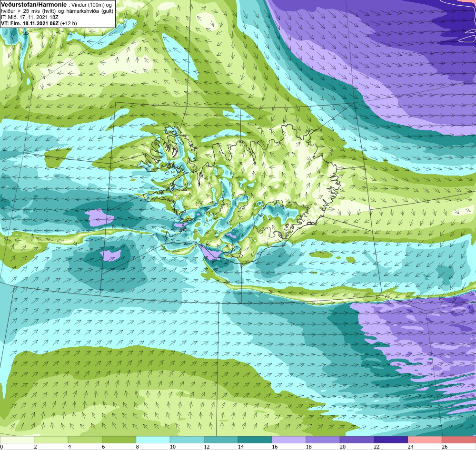Select the light lavender 16–18 legend swatch
Image resolution: width=476 pixels, height=450 pixels.
(289, 440)
